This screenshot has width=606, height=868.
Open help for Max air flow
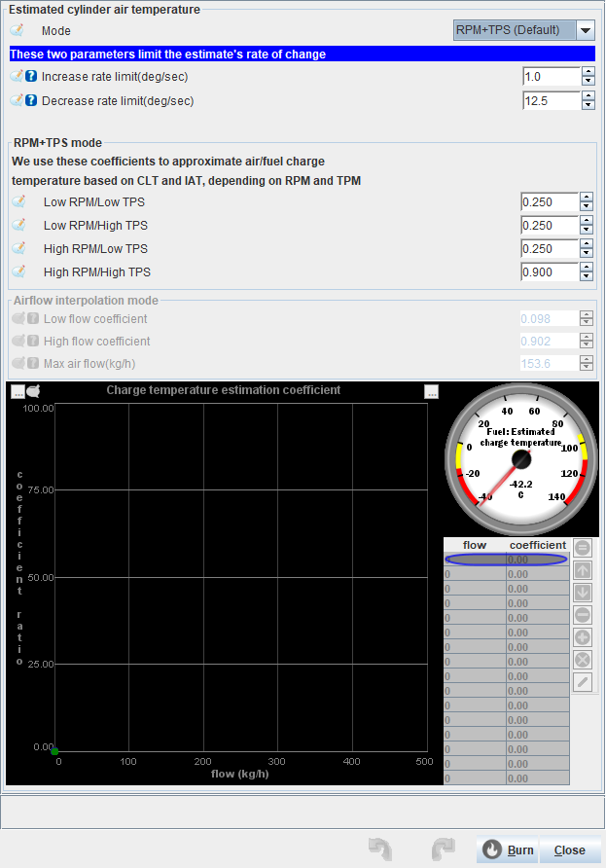[x=33, y=363]
